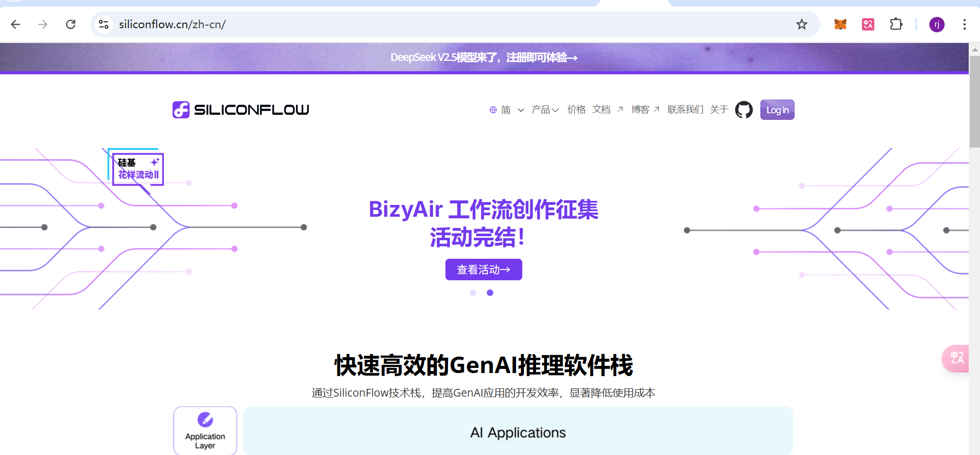
Task: Click the floating translate widget
Action: [x=955, y=358]
